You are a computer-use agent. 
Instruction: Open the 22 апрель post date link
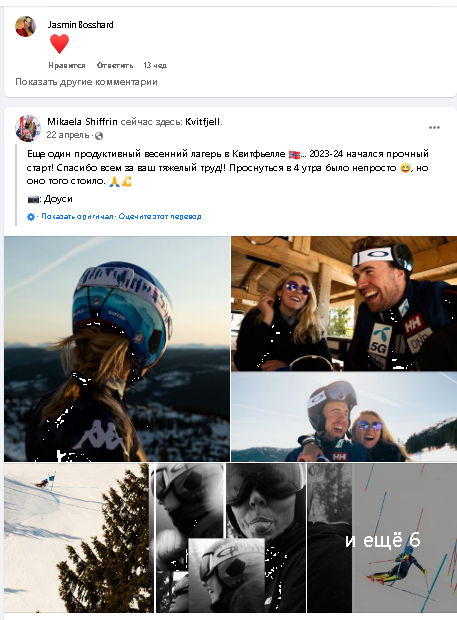(68, 135)
